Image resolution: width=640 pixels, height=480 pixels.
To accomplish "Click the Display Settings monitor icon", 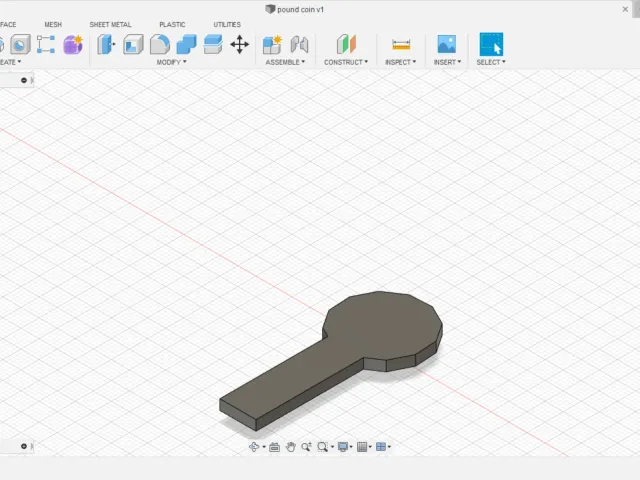I will (x=343, y=447).
